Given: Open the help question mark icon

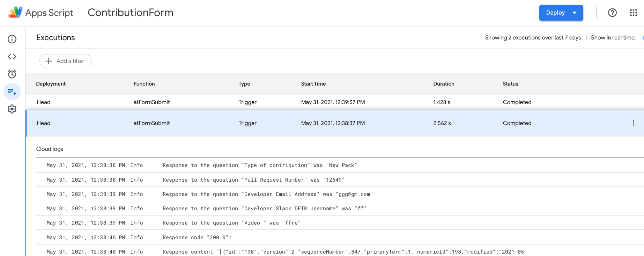Looking at the screenshot, I should [612, 13].
